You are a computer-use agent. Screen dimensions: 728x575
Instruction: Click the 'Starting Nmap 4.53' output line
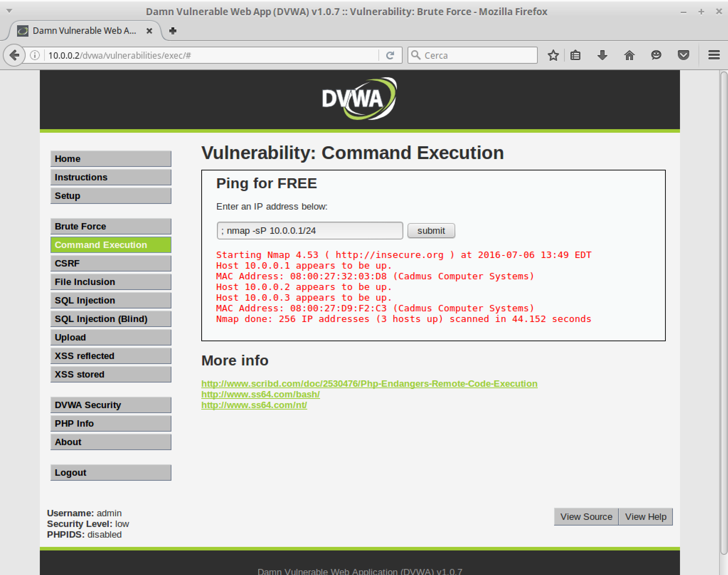[x=404, y=255]
